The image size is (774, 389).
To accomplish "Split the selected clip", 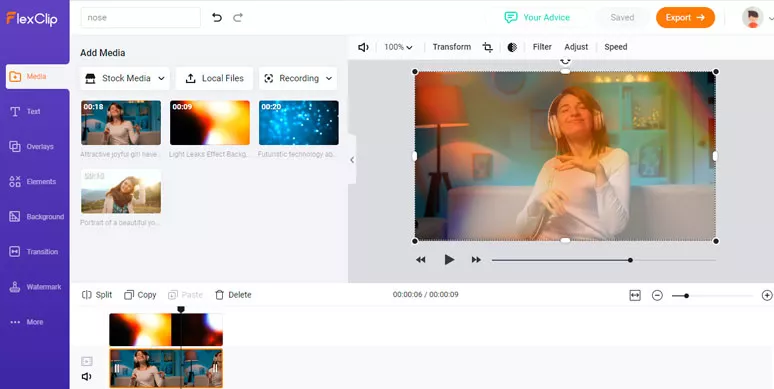I will click(x=97, y=295).
